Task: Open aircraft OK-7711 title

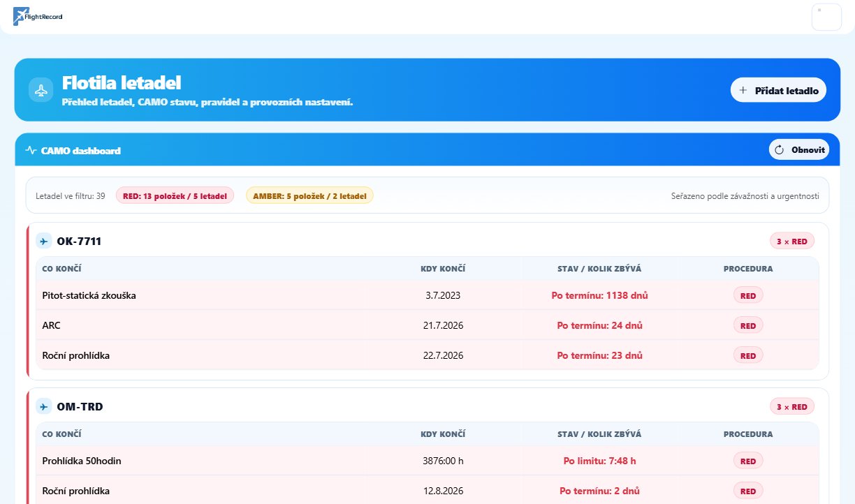Action: pyautogui.click(x=80, y=242)
